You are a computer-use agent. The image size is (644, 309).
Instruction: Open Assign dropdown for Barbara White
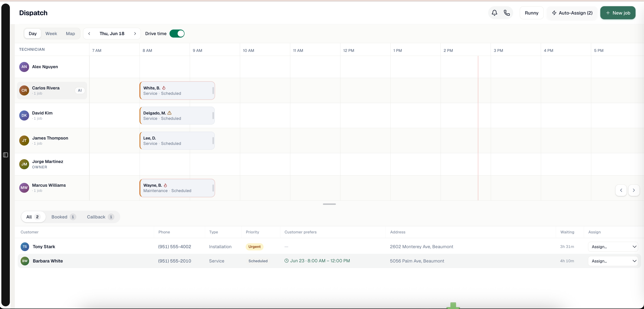(613, 261)
